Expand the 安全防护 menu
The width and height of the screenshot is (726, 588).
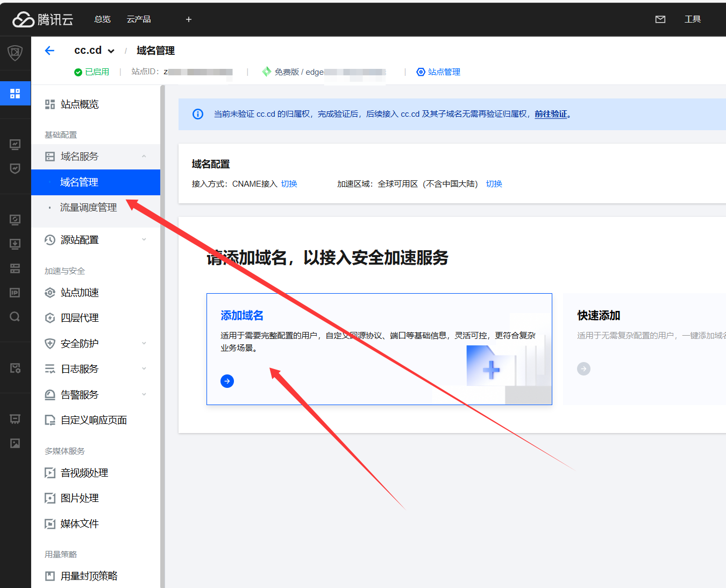point(144,343)
